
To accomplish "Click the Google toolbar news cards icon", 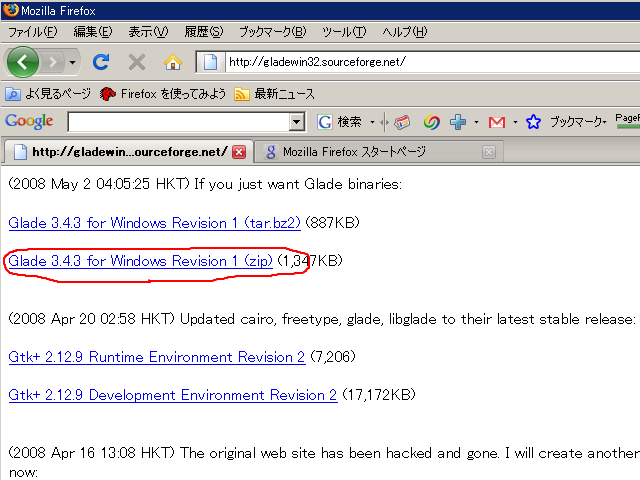I will (402, 122).
